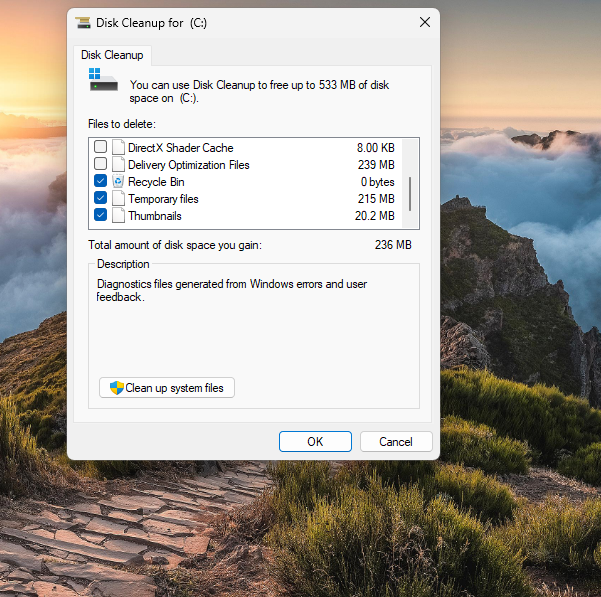601x597 pixels.
Task: Check the Delivery Optimization Files checkbox
Action: click(100, 165)
